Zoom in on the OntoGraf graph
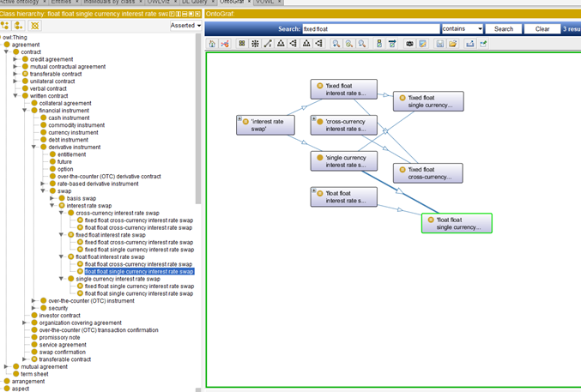Screen dimensions: 581x392 (x=336, y=44)
